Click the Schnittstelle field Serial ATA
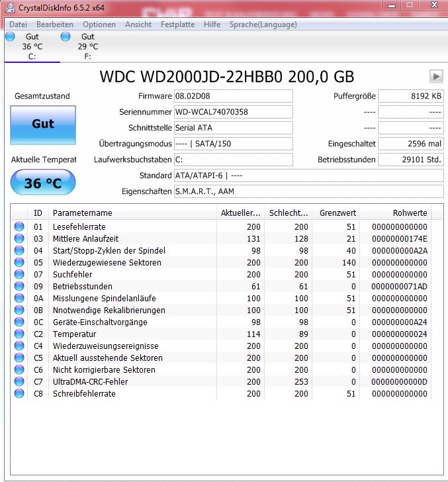This screenshot has width=448, height=482. (x=233, y=128)
